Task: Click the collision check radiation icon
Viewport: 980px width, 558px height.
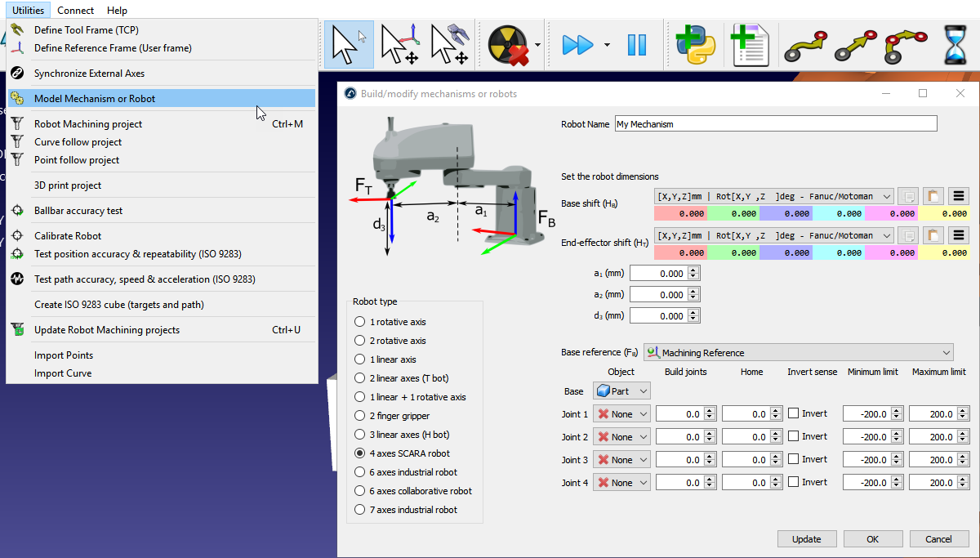Action: 508,44
